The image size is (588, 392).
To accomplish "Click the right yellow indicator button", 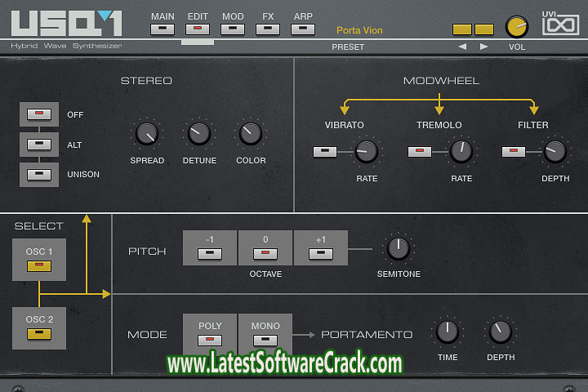I will 484,29.
